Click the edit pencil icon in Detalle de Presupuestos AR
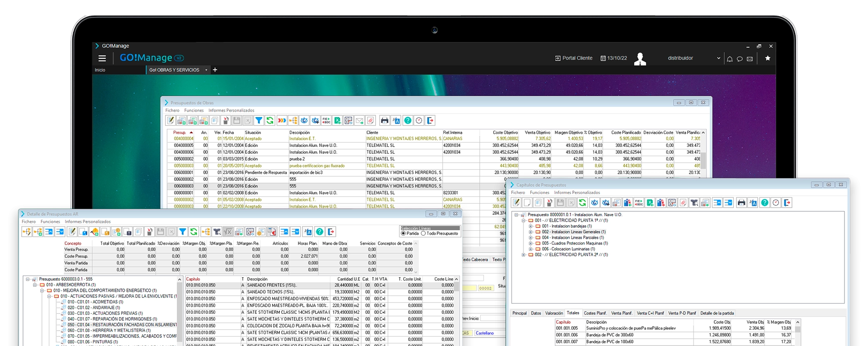 (72, 232)
